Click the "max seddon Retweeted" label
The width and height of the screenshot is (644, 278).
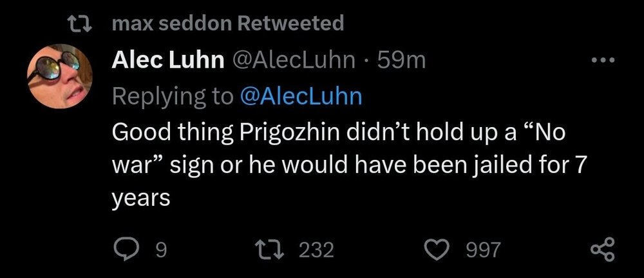click(x=227, y=25)
